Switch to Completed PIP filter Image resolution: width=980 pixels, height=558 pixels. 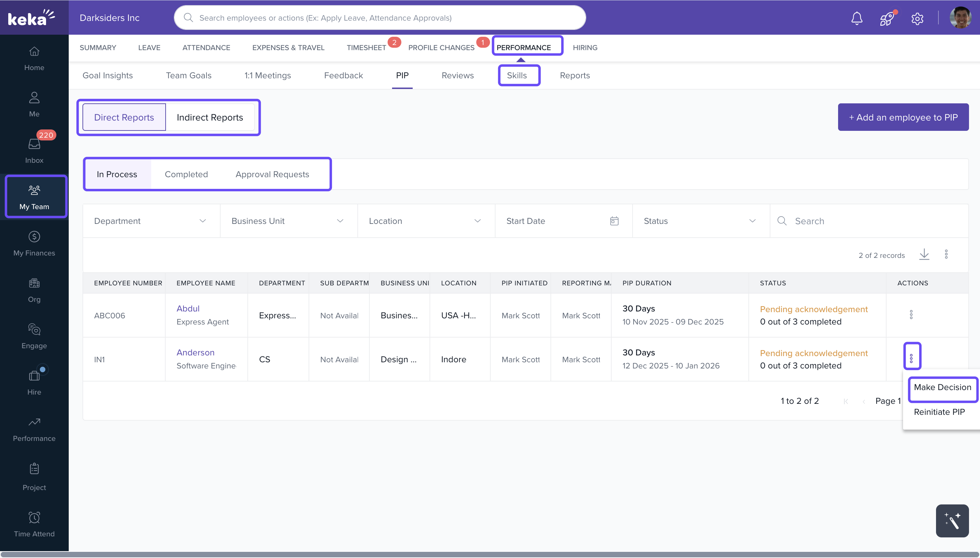coord(186,174)
